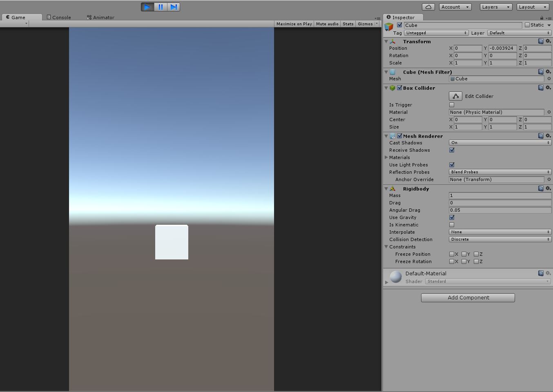
Task: Open the Tag dropdown
Action: click(x=436, y=33)
